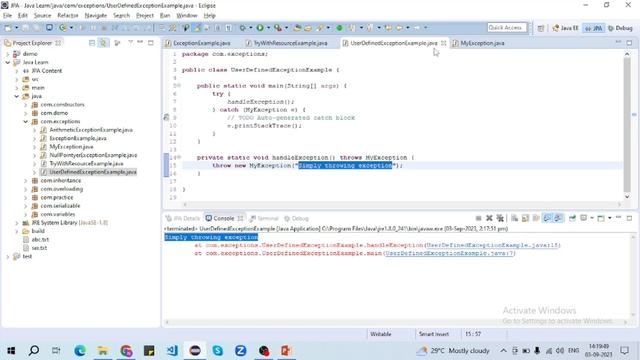Click the Run with external tools icon
The width and height of the screenshot is (640, 360).
coord(278,28)
